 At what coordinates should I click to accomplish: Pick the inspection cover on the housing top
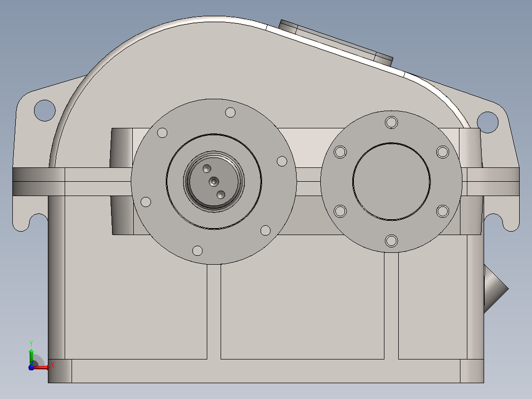click(336, 42)
